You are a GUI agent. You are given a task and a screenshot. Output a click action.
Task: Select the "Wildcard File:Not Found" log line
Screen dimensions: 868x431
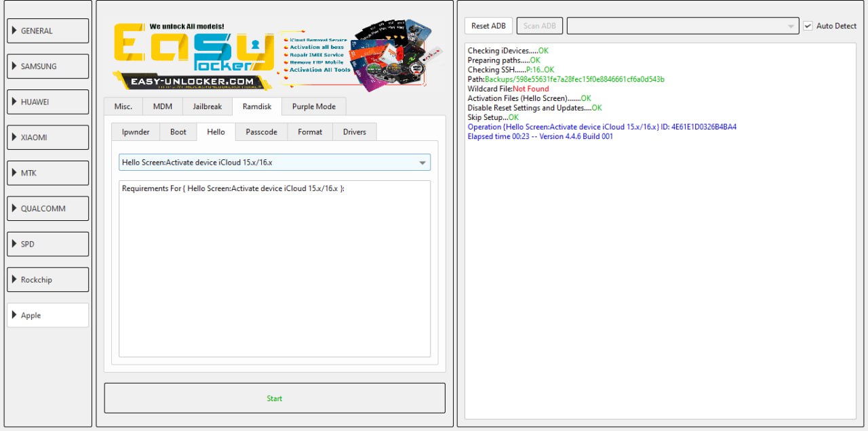pos(509,89)
